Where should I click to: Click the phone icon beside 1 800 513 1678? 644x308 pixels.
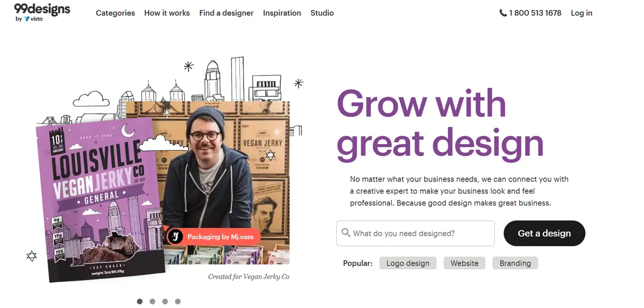tap(503, 13)
